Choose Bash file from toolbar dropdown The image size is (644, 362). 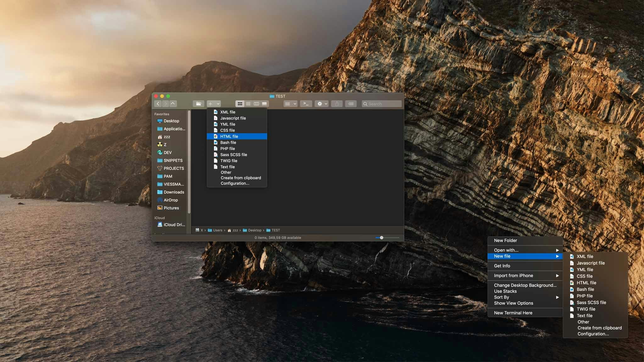pos(228,143)
